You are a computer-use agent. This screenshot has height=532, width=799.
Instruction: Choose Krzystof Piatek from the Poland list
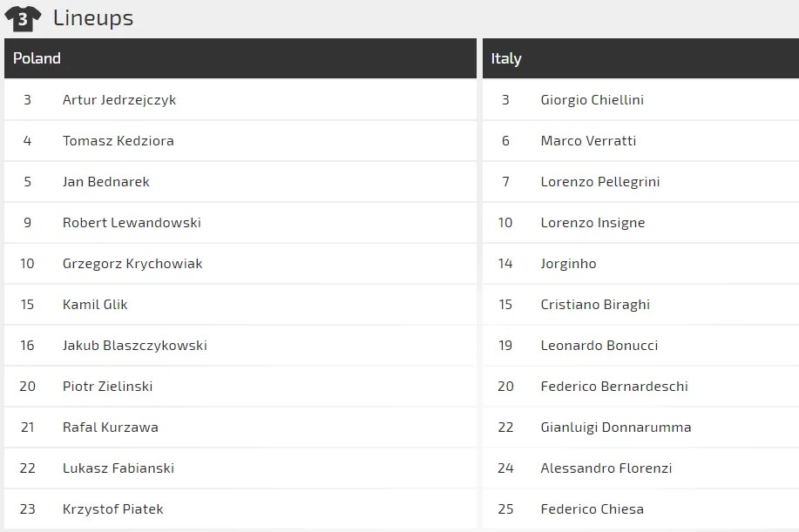pyautogui.click(x=112, y=509)
